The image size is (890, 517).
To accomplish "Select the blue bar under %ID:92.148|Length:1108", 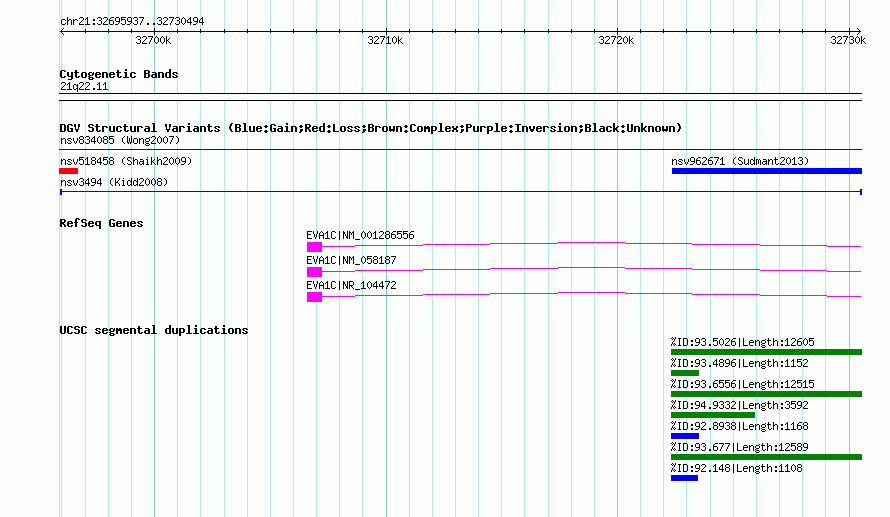I will click(684, 478).
